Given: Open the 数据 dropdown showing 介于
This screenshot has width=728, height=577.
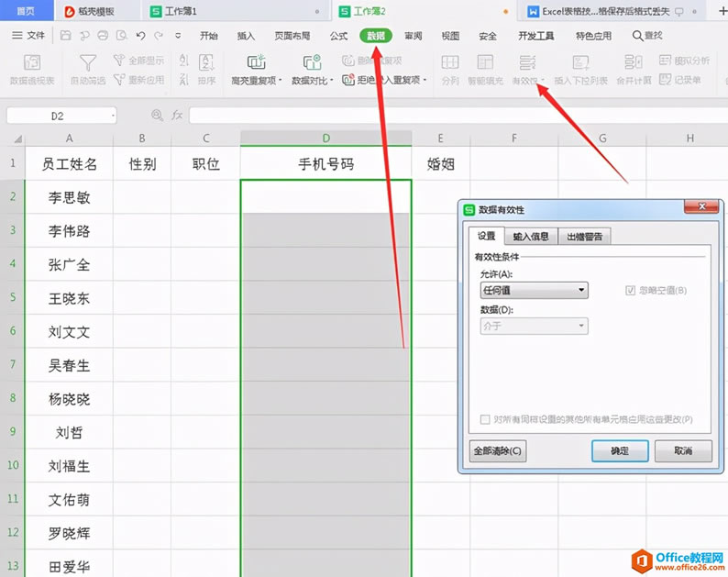Looking at the screenshot, I should click(x=534, y=327).
